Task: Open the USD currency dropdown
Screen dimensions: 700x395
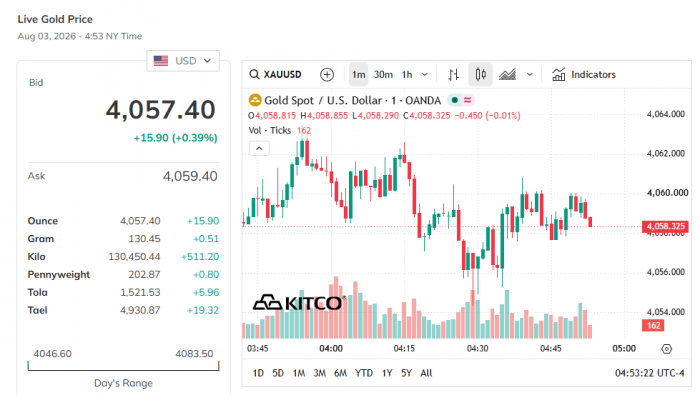Action: (x=183, y=61)
